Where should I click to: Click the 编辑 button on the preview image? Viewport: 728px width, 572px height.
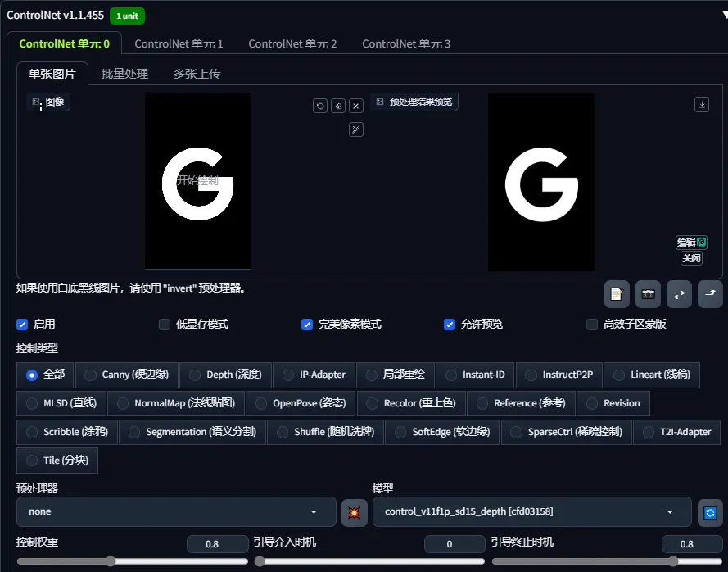pyautogui.click(x=691, y=242)
